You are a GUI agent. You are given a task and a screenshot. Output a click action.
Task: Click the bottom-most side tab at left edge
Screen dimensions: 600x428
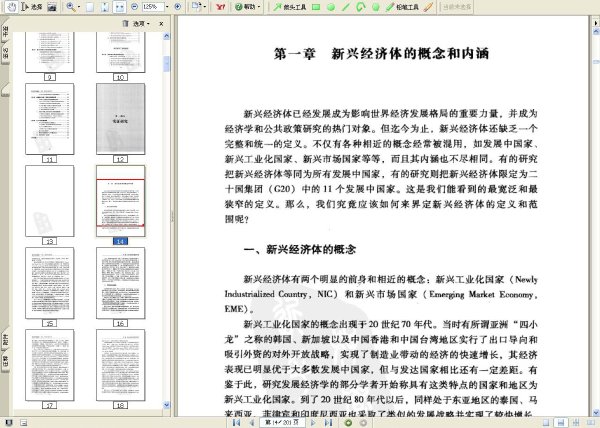(5, 361)
